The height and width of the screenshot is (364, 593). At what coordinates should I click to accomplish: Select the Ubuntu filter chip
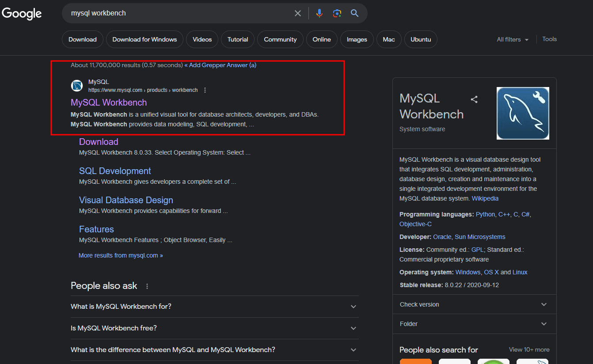(421, 39)
